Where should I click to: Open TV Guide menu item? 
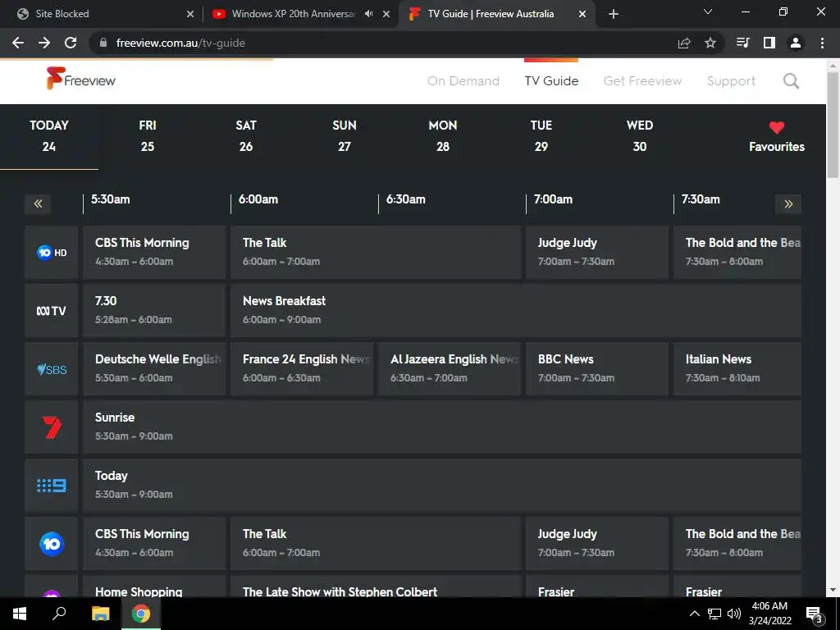pos(551,81)
